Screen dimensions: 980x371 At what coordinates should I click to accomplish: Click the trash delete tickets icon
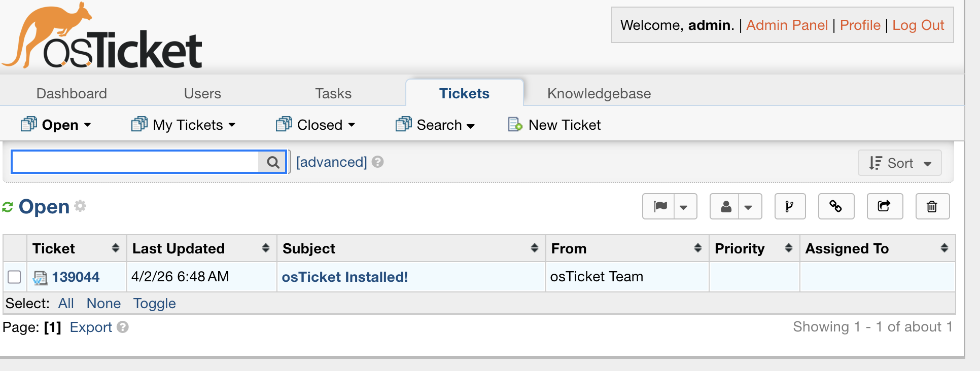point(932,206)
